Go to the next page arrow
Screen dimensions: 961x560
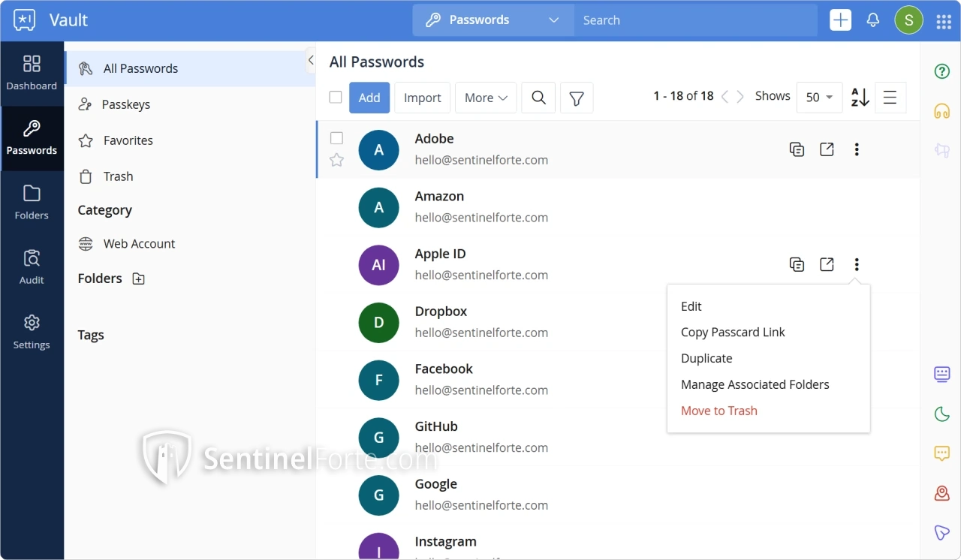click(x=740, y=97)
